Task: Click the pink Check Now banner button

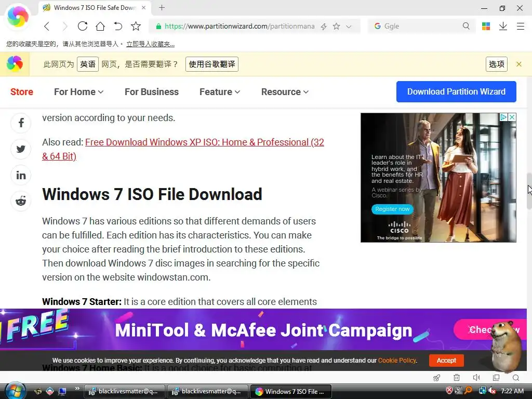Action: point(475,329)
